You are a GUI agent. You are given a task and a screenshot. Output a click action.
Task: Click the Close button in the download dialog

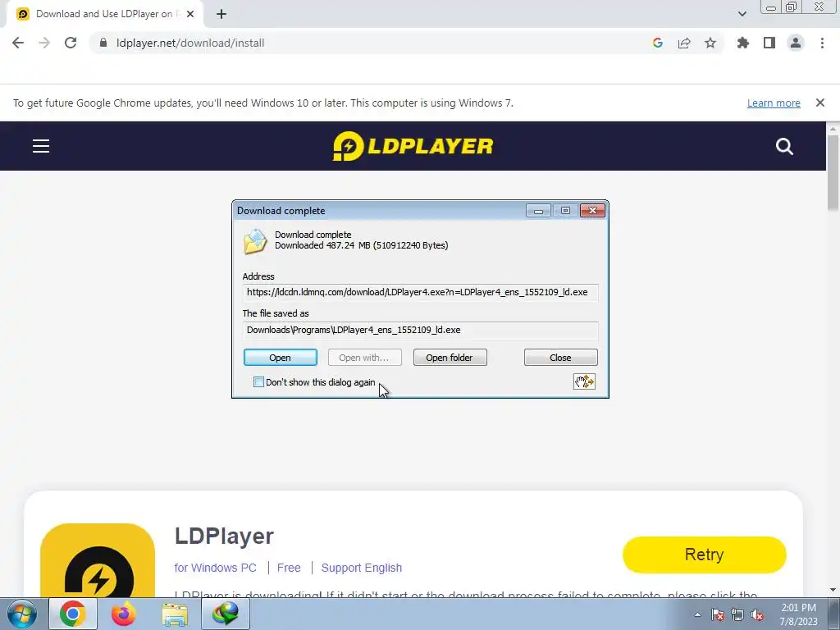pyautogui.click(x=560, y=358)
